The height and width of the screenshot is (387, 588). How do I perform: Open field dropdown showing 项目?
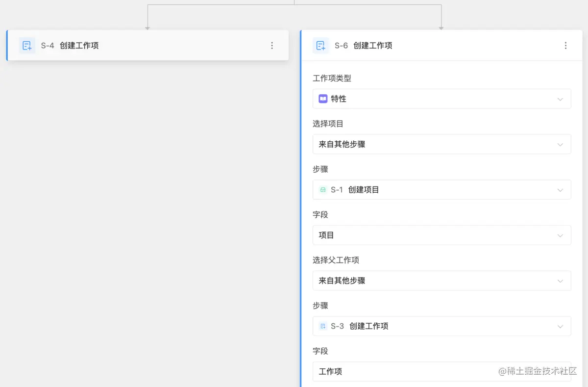(x=441, y=235)
